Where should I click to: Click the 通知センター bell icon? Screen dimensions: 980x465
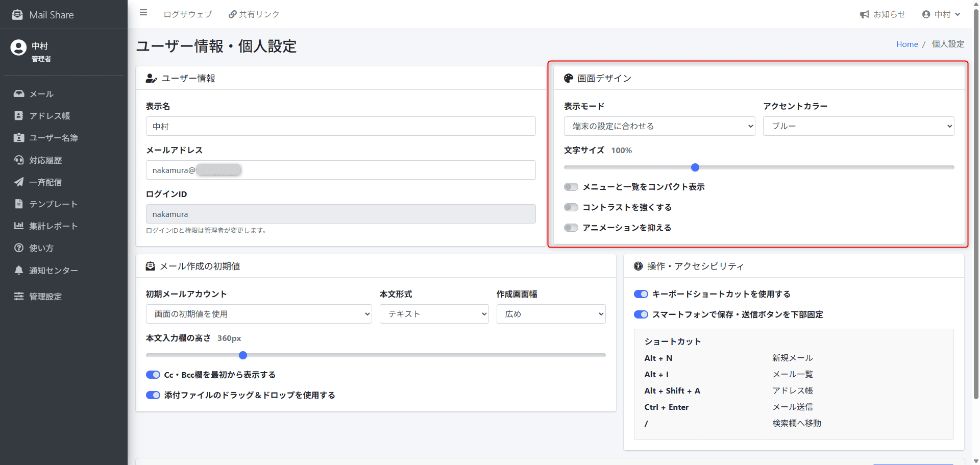pos(19,270)
